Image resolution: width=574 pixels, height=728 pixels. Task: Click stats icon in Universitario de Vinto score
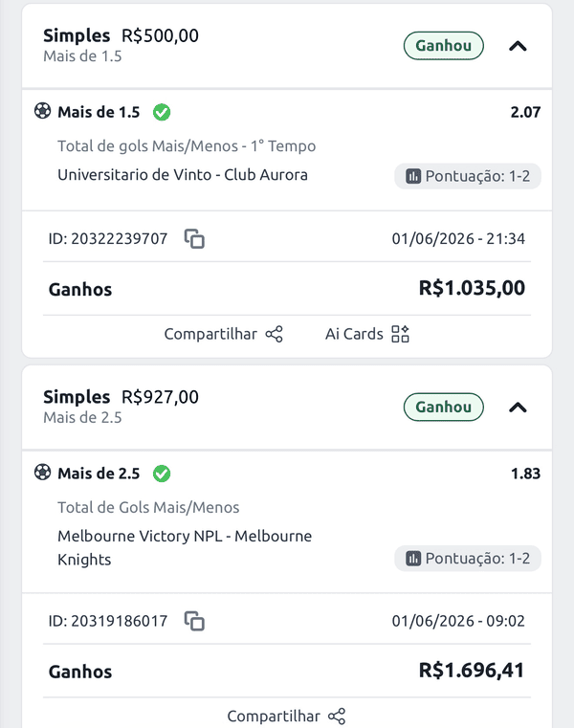pyautogui.click(x=413, y=176)
